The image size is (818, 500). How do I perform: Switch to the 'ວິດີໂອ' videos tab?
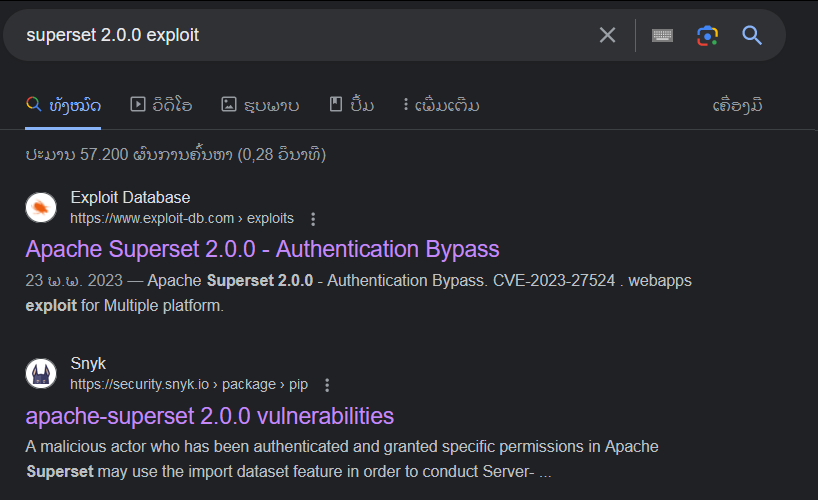tap(161, 105)
